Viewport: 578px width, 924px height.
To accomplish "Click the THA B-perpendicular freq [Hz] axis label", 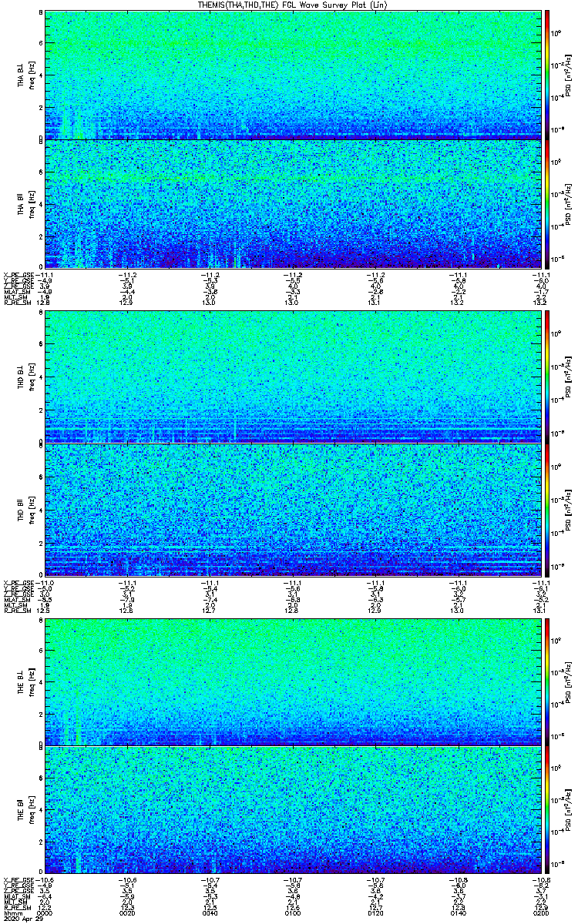I will pyautogui.click(x=31, y=75).
